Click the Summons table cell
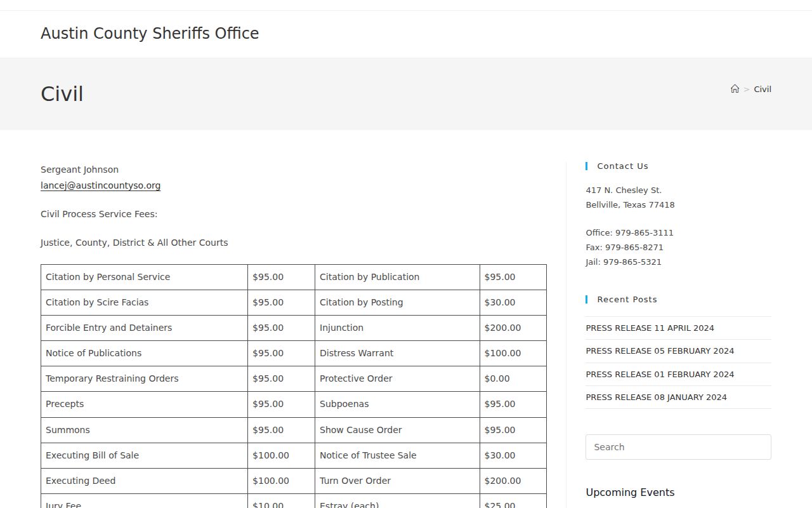Viewport: 812px width, 508px height. (144, 430)
